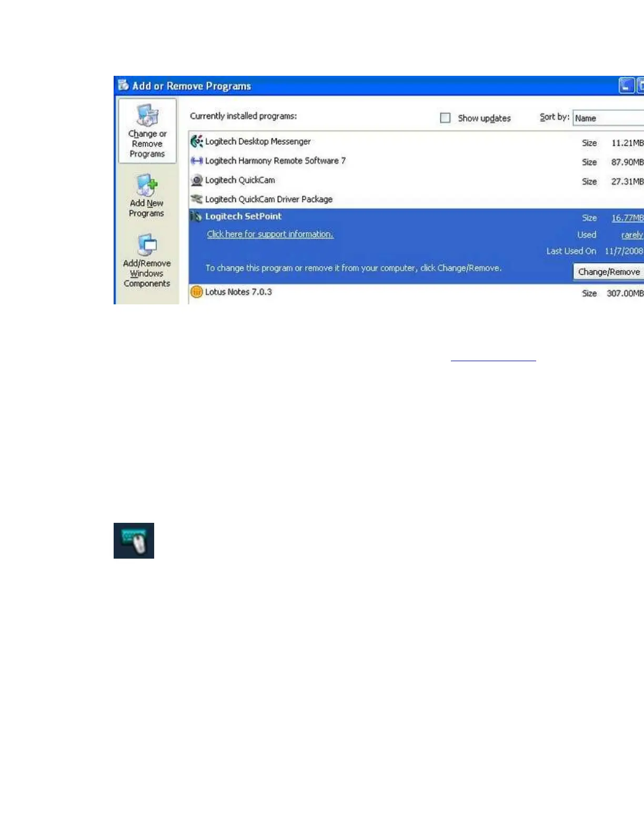Click the Change/Remove button
Screen dimensions: 644x834
[x=609, y=272]
